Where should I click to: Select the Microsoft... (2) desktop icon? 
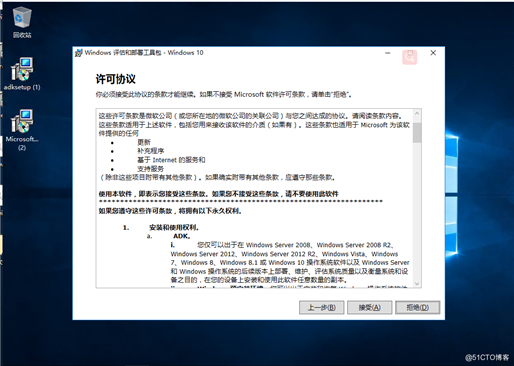pos(22,130)
